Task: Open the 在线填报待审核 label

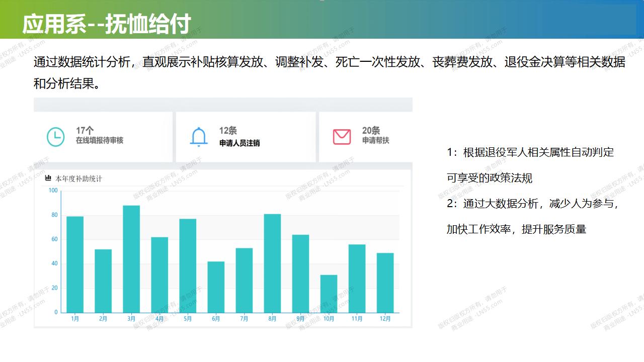Action: 99,141
